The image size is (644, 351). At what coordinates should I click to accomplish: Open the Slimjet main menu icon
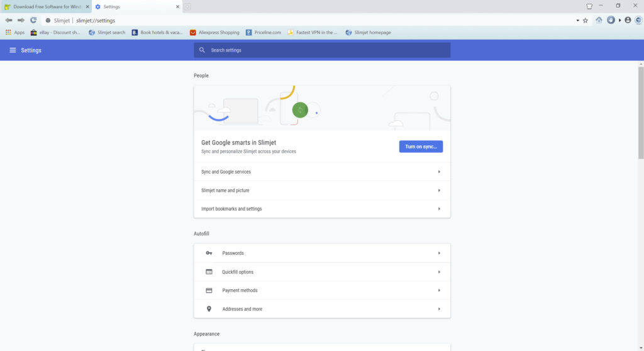(638, 20)
